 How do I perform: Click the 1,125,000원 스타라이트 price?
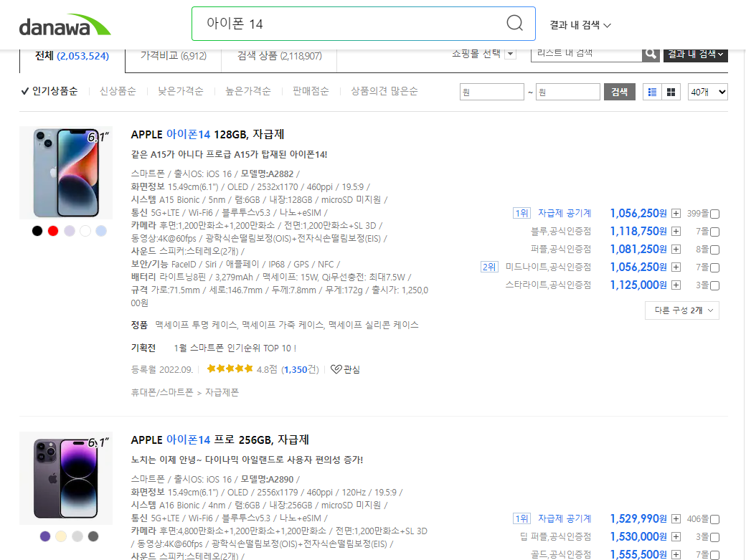pos(638,285)
